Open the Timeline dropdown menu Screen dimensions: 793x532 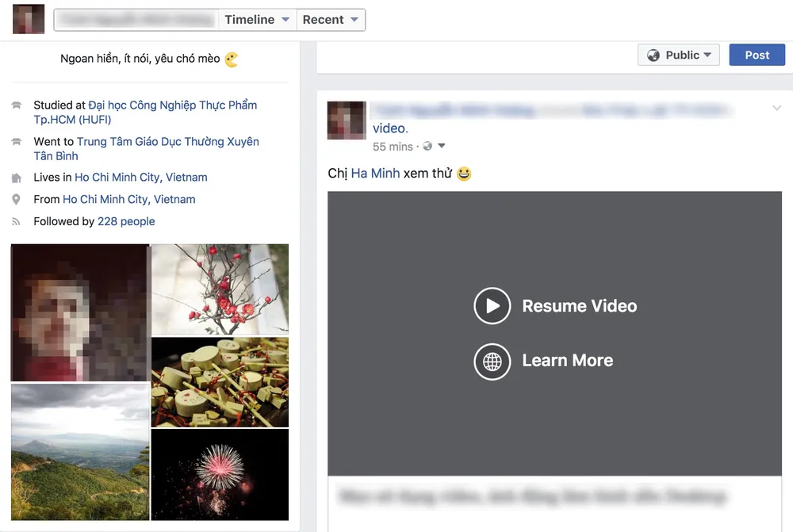[x=257, y=20]
